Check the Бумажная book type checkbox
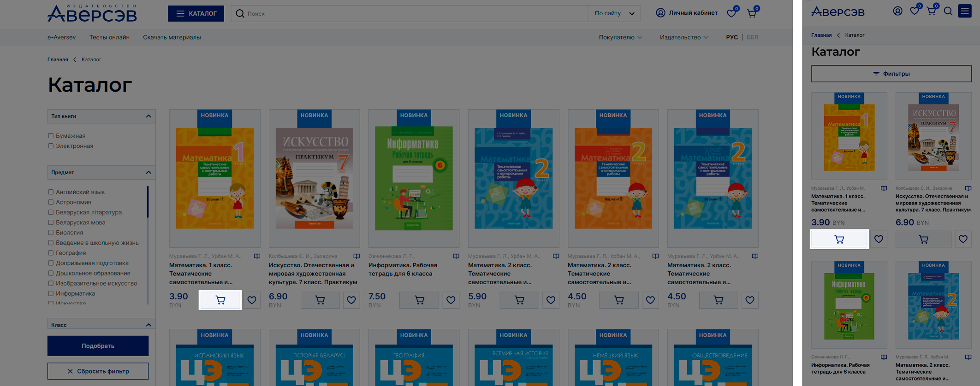Image resolution: width=980 pixels, height=386 pixels. coord(51,136)
